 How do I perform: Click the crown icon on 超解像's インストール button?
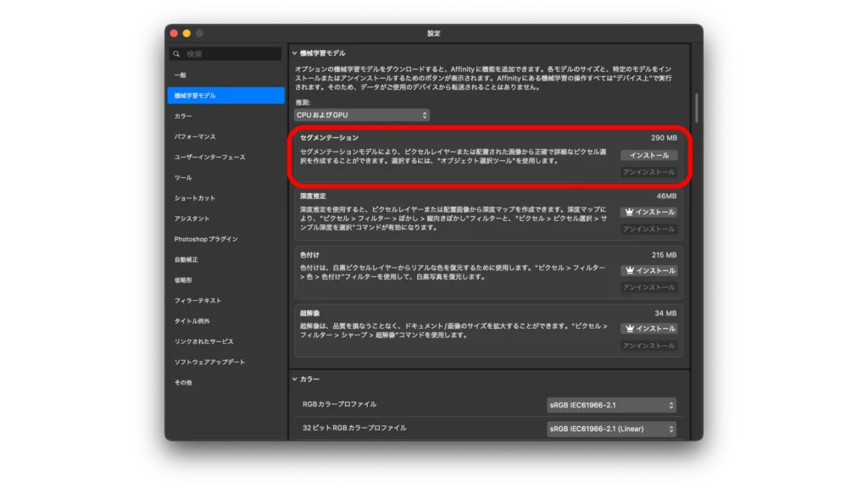pos(628,328)
